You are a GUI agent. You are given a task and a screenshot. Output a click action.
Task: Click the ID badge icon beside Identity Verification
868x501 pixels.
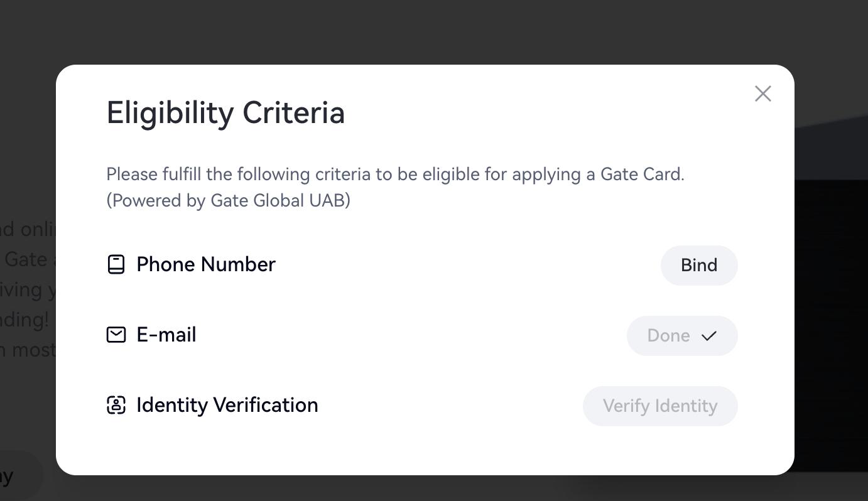(x=116, y=405)
